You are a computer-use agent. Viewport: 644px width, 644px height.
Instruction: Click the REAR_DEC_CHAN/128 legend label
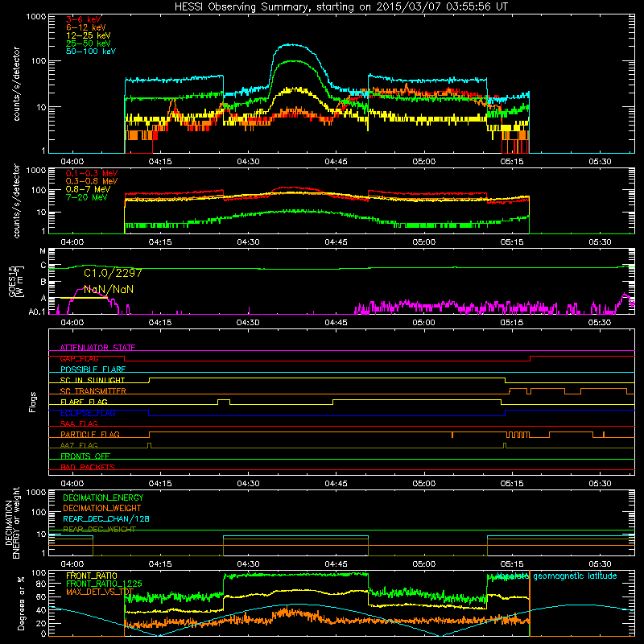click(106, 519)
